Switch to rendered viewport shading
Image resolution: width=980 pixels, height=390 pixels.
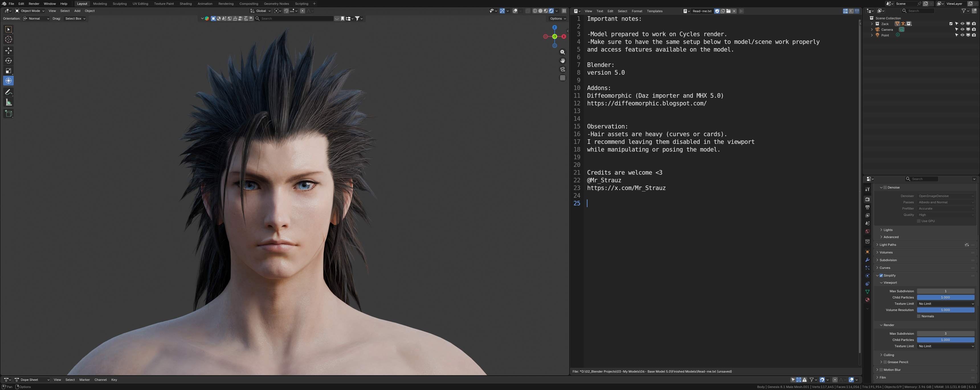[x=551, y=11]
